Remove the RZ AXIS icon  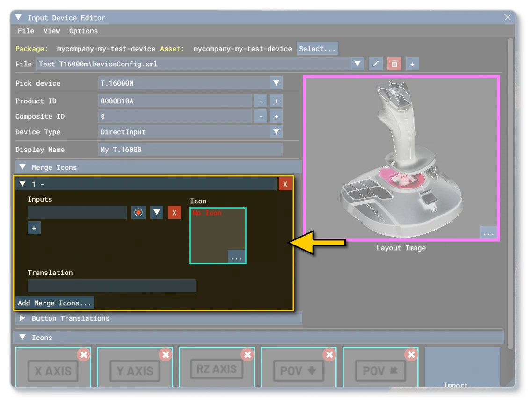pos(248,355)
